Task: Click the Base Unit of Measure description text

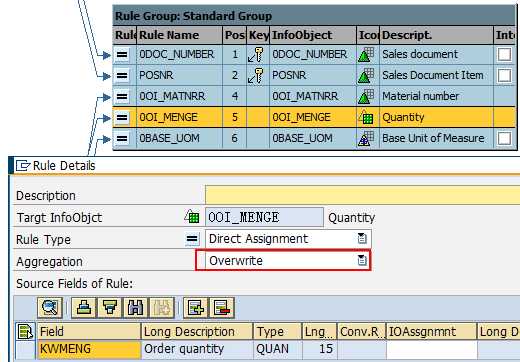Action: 433,138
